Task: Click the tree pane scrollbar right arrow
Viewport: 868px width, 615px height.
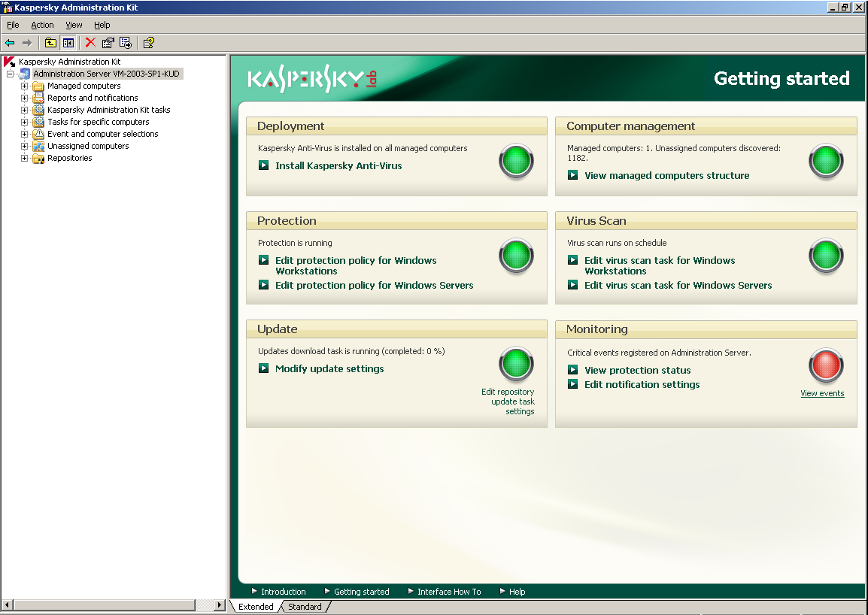Action: tap(220, 604)
